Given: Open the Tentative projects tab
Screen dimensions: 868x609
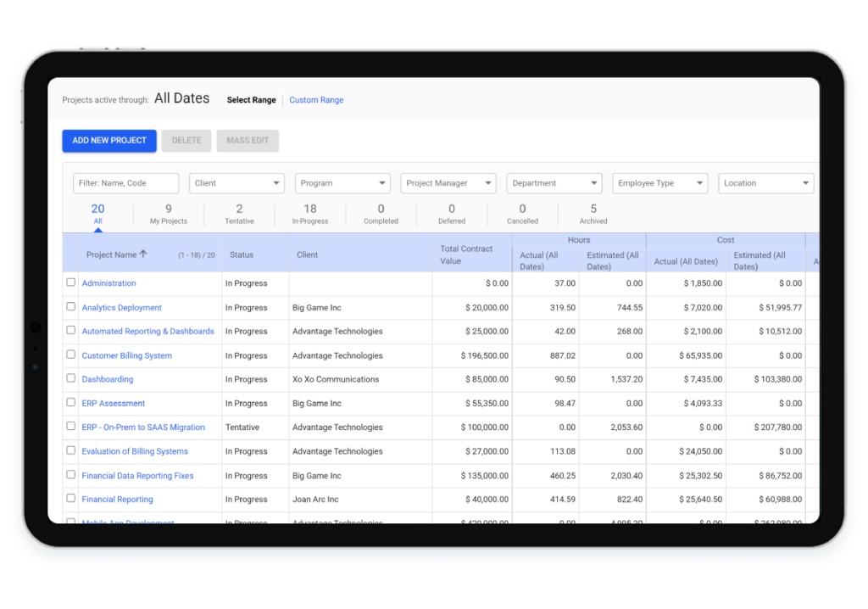Looking at the screenshot, I should click(238, 212).
